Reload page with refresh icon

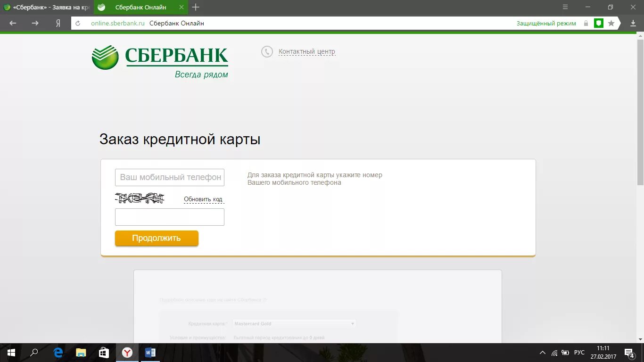coord(78,23)
